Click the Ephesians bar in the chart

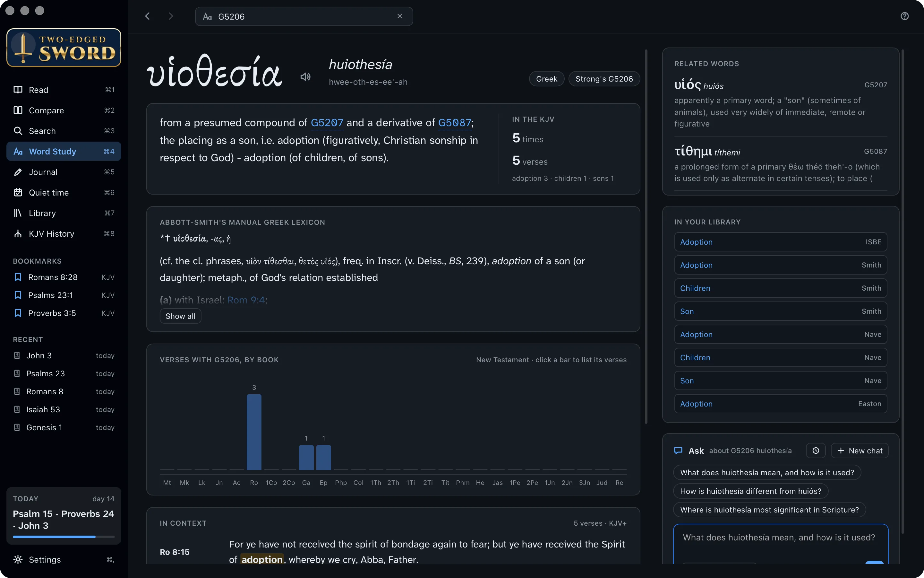pyautogui.click(x=323, y=457)
